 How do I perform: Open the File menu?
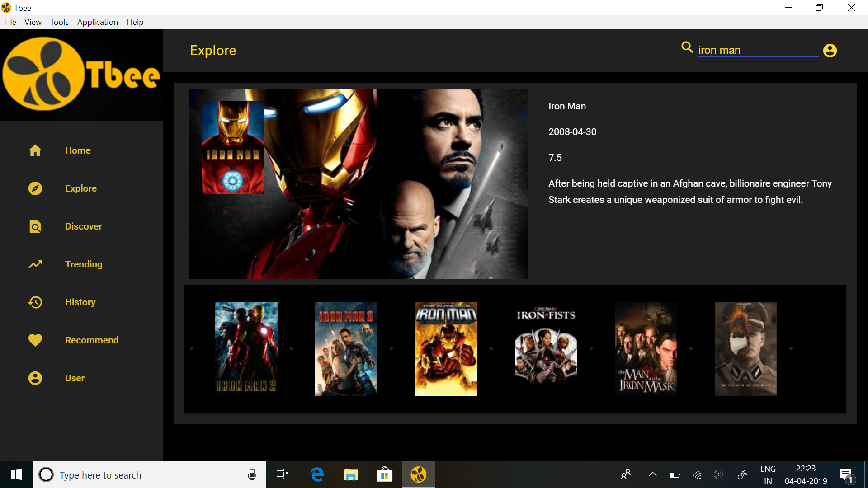pos(10,22)
